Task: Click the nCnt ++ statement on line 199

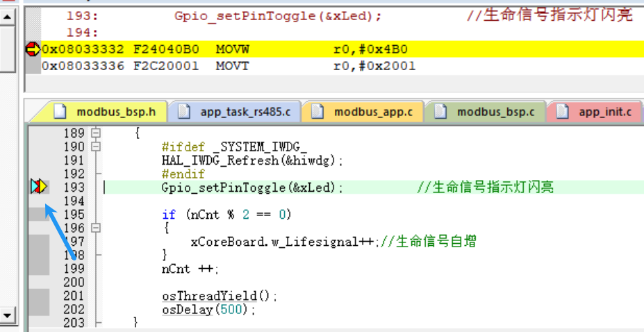Action: [190, 269]
